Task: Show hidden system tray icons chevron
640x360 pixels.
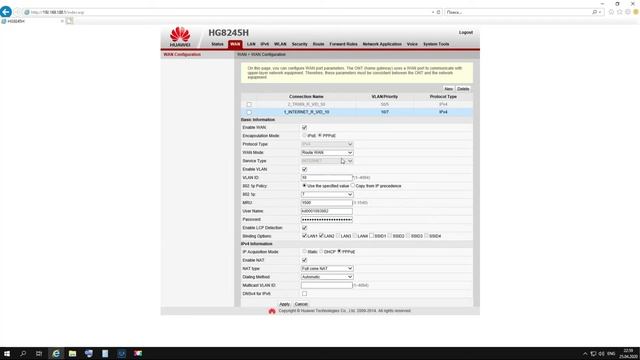Action: click(x=585, y=354)
